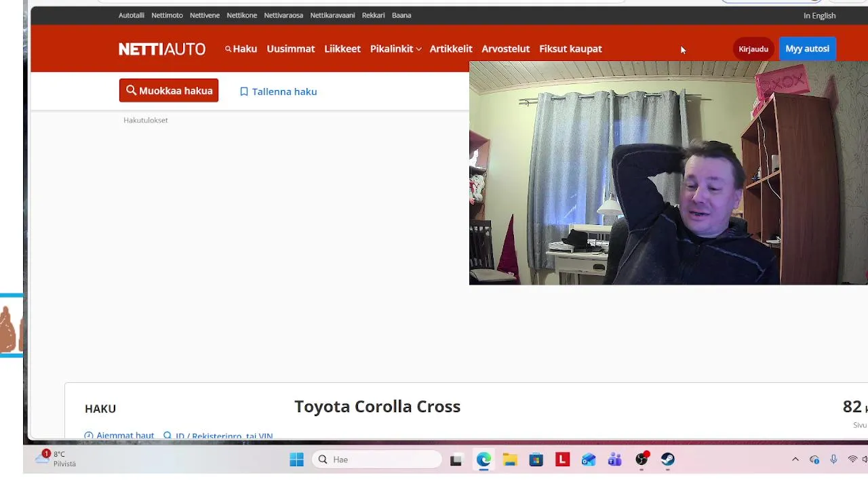Open the Nettiauto logo home link
The image size is (868, 488).
[x=162, y=49]
